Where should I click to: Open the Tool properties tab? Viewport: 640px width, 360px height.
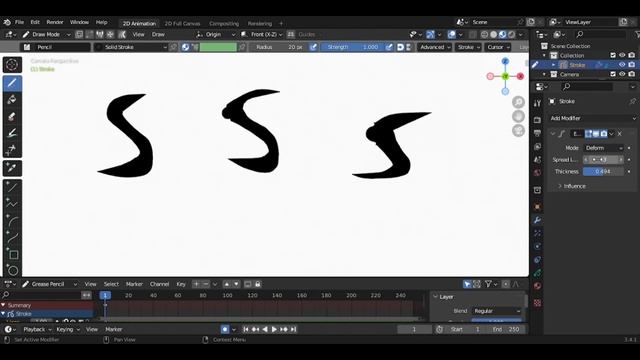pyautogui.click(x=537, y=103)
